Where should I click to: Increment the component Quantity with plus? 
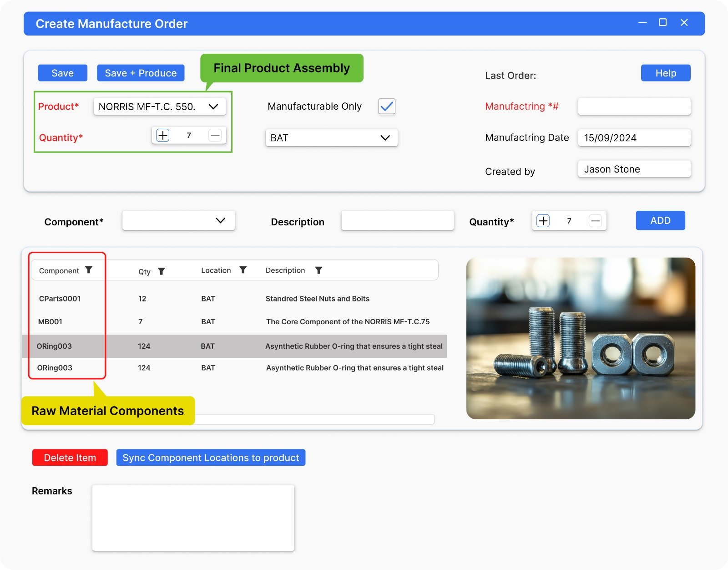(x=543, y=221)
